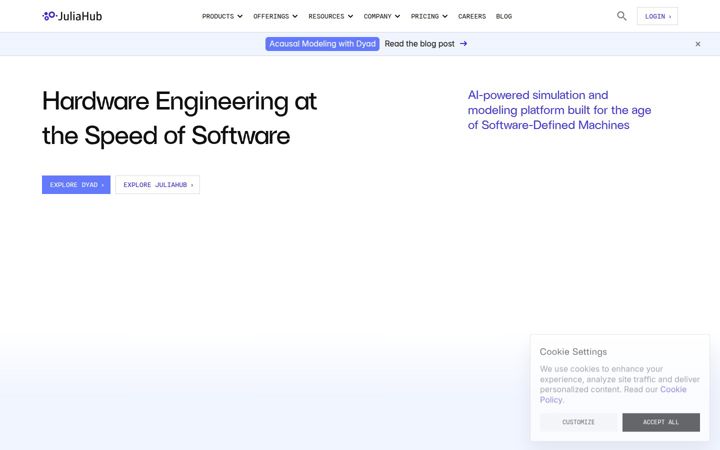This screenshot has width=720, height=450.
Task: Click the Acausal Modeling with Dyad badge
Action: 322,44
